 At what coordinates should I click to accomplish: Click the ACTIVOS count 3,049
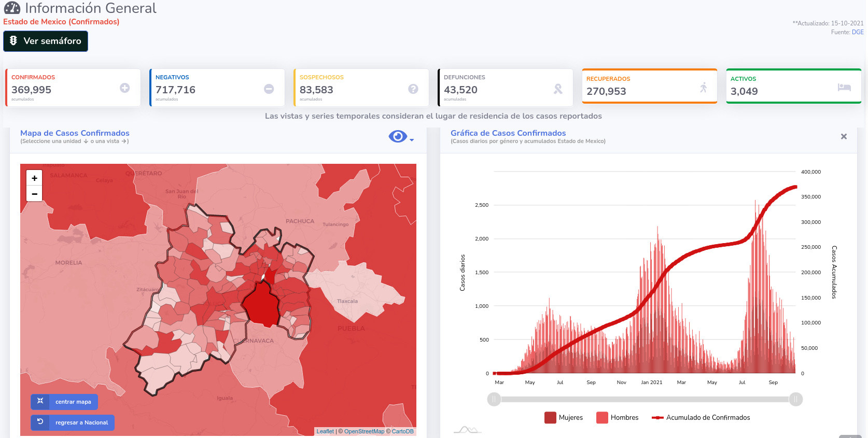point(744,91)
